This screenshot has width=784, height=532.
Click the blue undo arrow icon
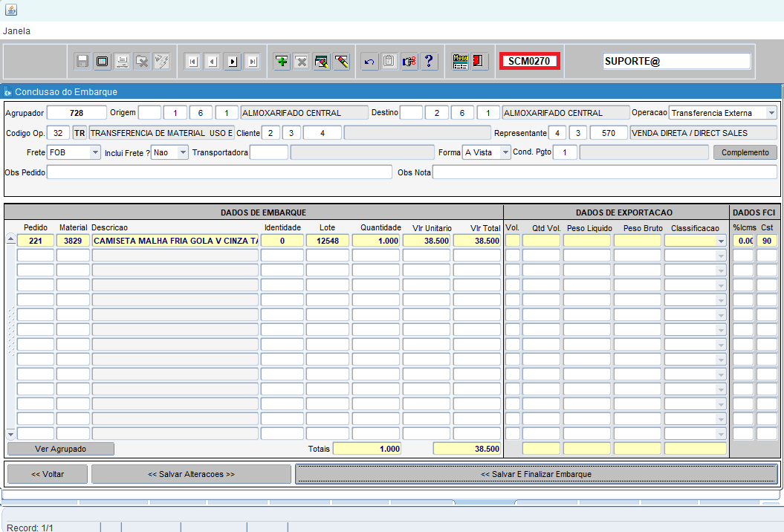[x=369, y=62]
